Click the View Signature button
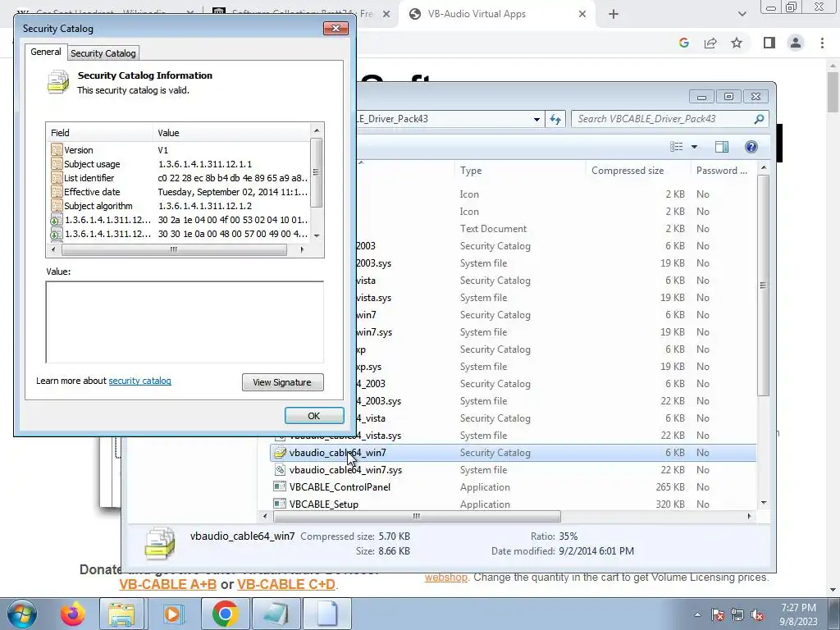 coord(282,382)
